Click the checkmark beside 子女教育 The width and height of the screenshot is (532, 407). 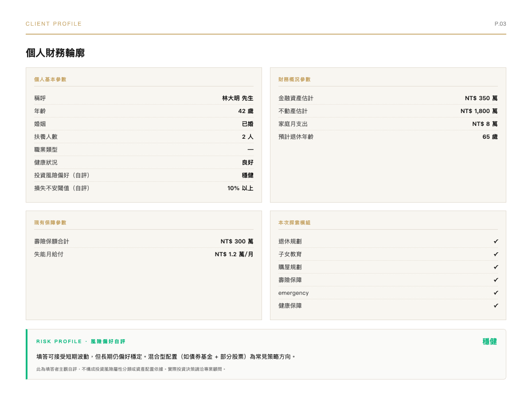click(496, 254)
